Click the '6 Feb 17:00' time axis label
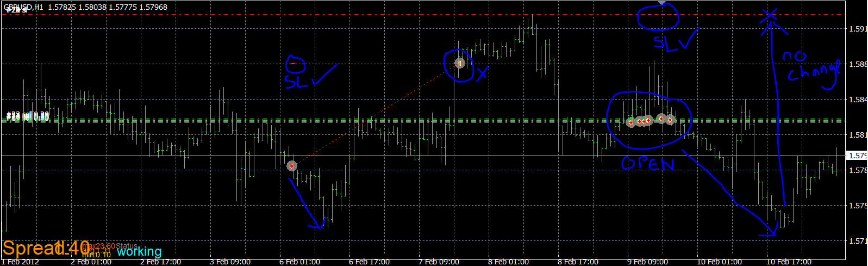The height and width of the screenshot is (266, 868). point(370,262)
